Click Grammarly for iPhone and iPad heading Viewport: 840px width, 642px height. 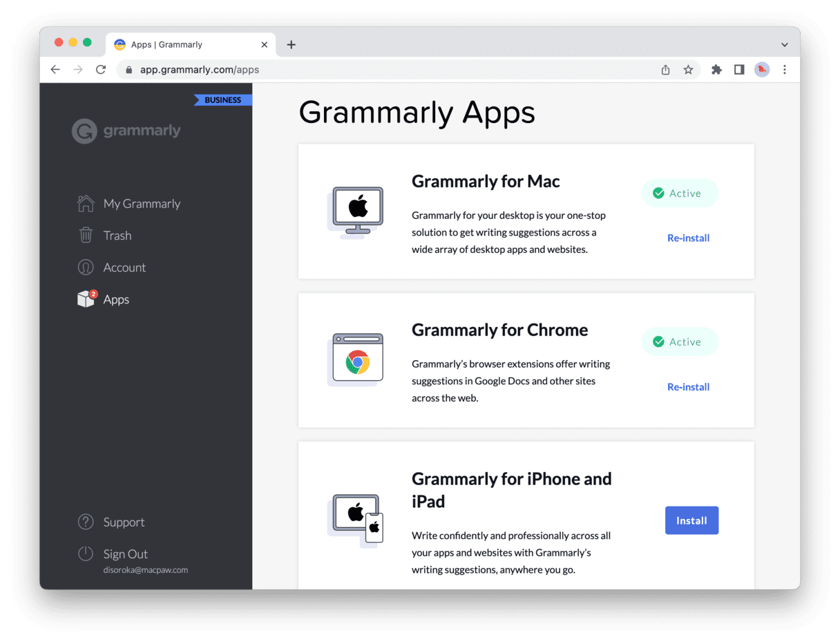tap(511, 490)
